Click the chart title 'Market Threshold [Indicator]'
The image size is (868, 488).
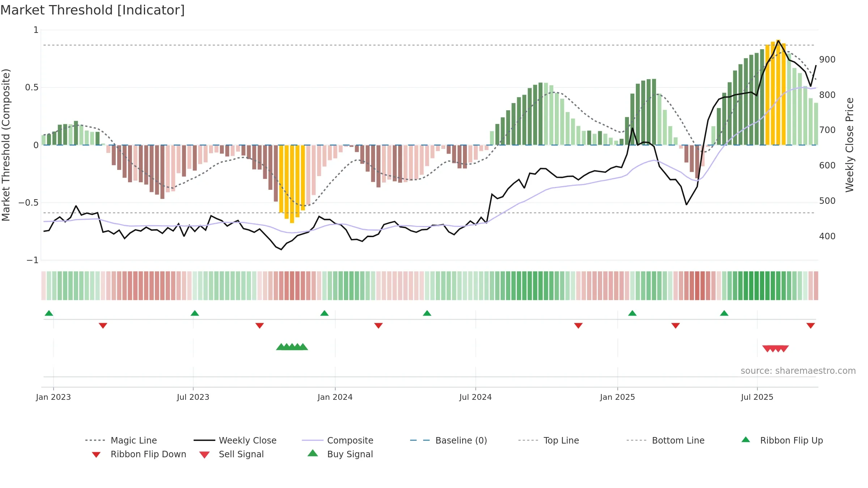pyautogui.click(x=93, y=10)
